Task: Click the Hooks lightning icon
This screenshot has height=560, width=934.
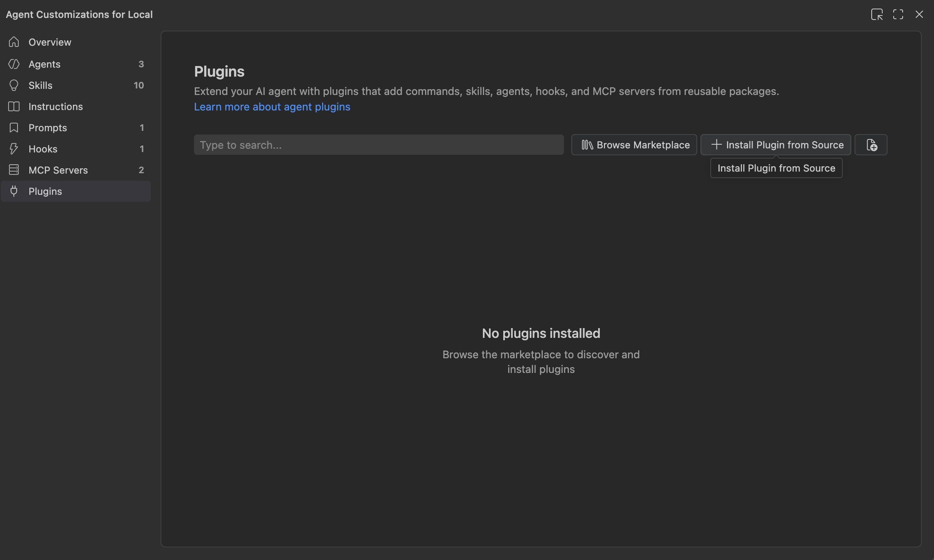Action: pos(14,149)
